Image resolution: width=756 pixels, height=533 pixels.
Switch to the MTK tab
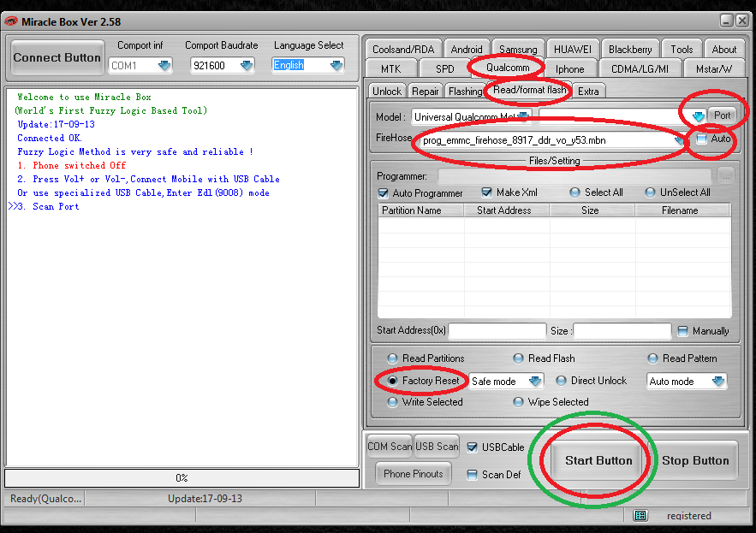tap(390, 69)
